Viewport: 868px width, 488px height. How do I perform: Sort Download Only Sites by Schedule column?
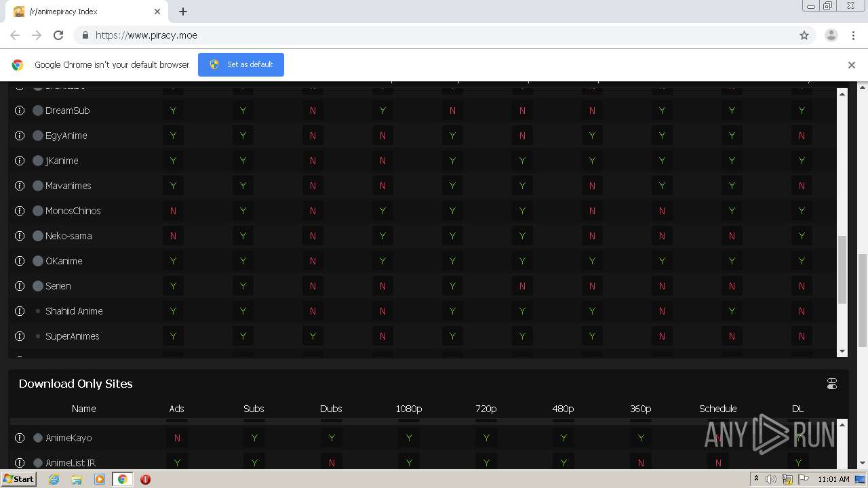point(718,409)
